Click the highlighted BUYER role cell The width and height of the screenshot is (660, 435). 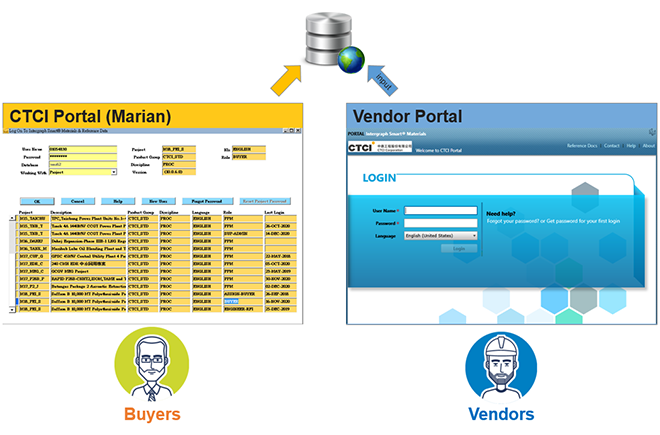[243, 302]
